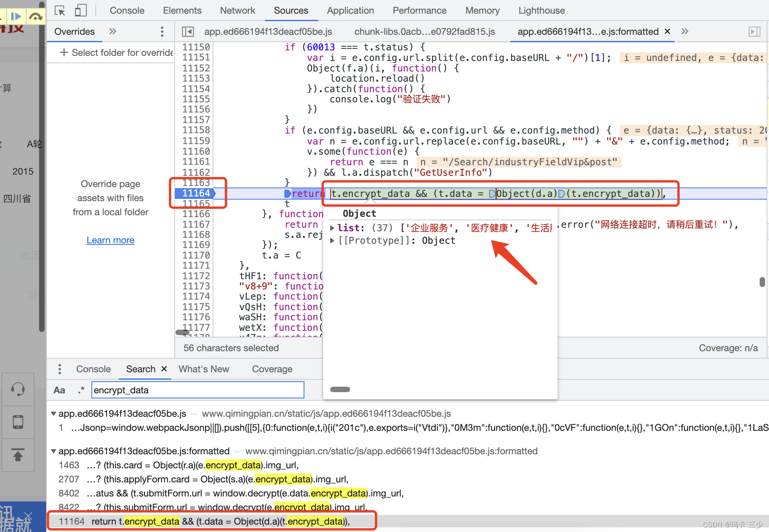The image size is (769, 532).
Task: Select the drawer Search tab
Action: tap(141, 369)
